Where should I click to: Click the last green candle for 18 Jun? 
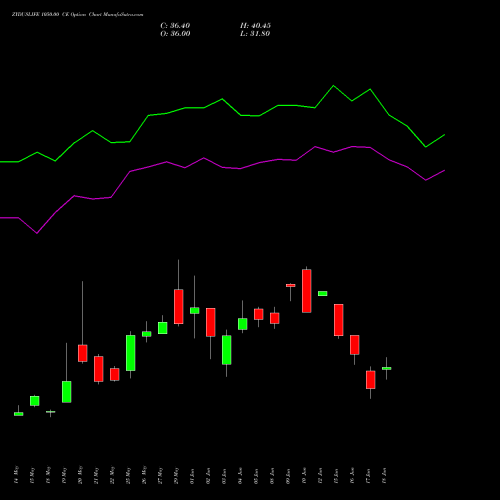pos(387,368)
